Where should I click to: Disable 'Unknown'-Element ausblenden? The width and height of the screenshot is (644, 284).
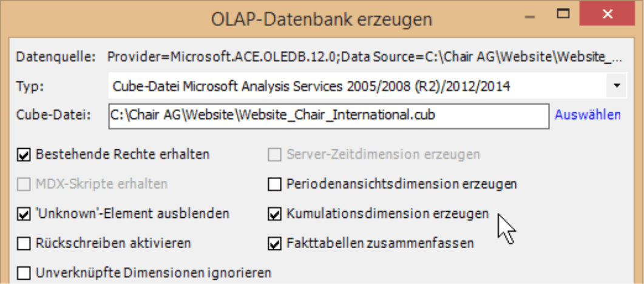tap(24, 214)
